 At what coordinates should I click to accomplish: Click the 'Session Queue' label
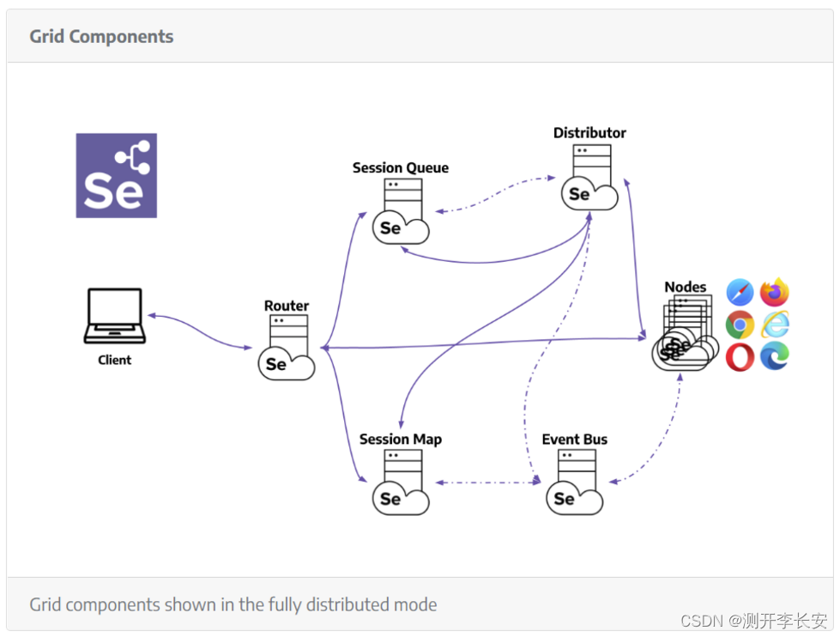click(401, 167)
